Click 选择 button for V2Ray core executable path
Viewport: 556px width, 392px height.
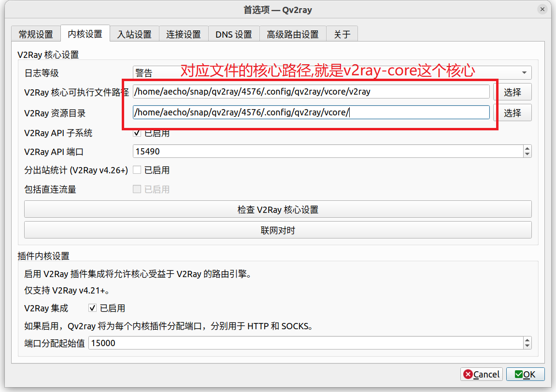[513, 92]
